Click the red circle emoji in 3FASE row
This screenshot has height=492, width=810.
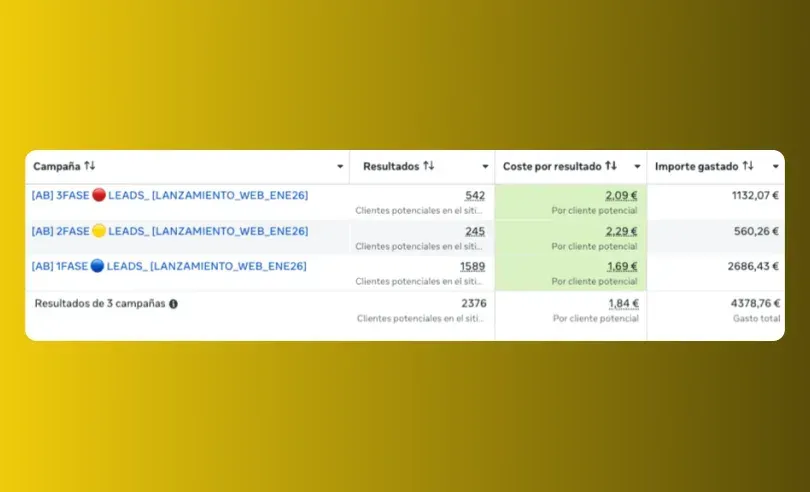tap(99, 195)
